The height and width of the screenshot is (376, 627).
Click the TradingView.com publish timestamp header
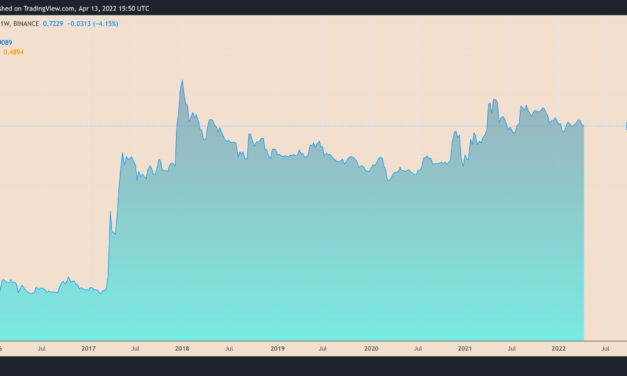[x=75, y=8]
